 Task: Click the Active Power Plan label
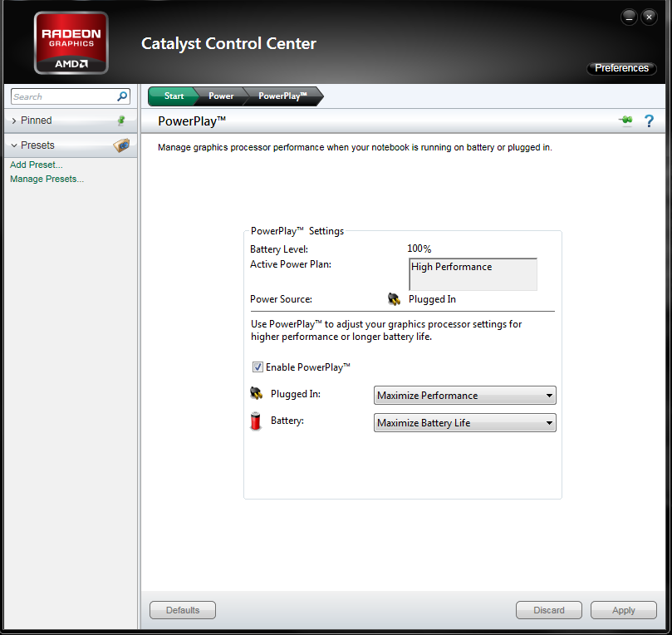point(291,264)
